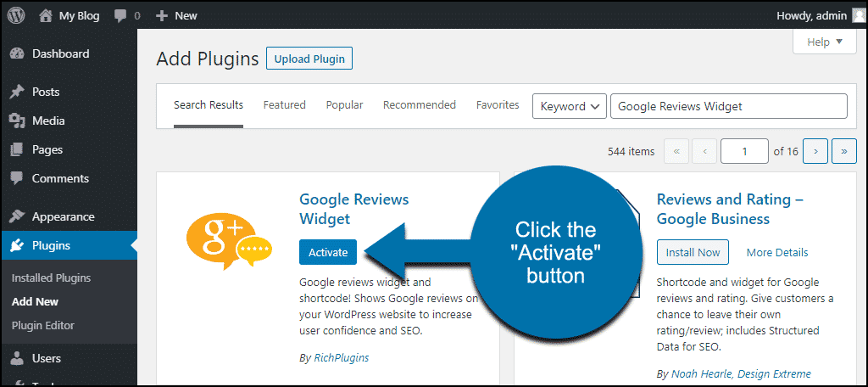The height and width of the screenshot is (387, 868).
Task: Click the plugin search input field
Action: point(728,106)
